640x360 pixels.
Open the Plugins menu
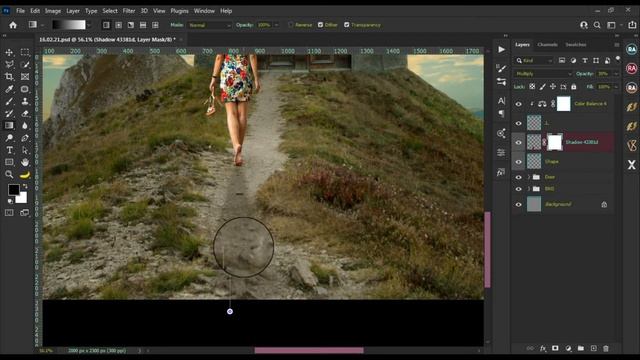(x=179, y=11)
